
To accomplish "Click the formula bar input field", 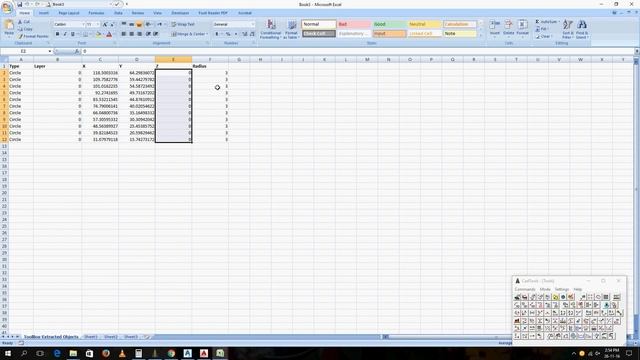I will [357, 51].
